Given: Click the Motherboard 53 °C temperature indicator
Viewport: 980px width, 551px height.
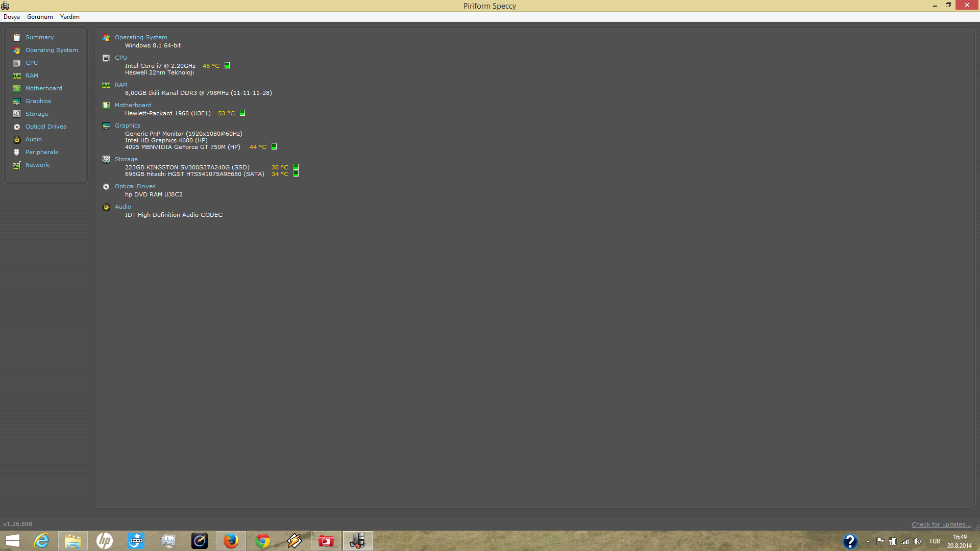Looking at the screenshot, I should (x=242, y=113).
